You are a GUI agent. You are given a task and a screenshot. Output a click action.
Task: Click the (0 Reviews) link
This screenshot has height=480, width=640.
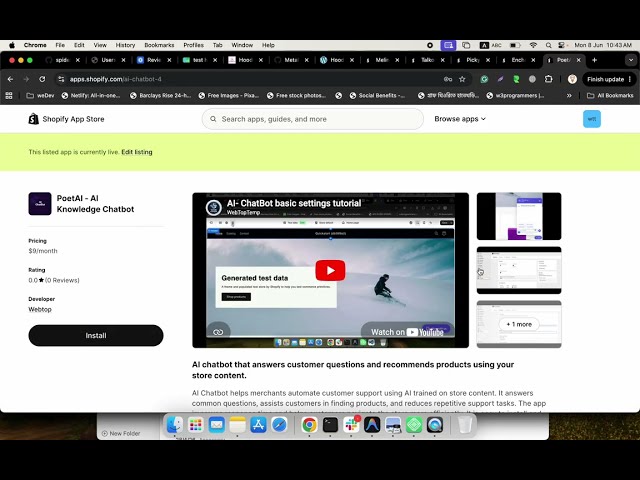(x=62, y=280)
